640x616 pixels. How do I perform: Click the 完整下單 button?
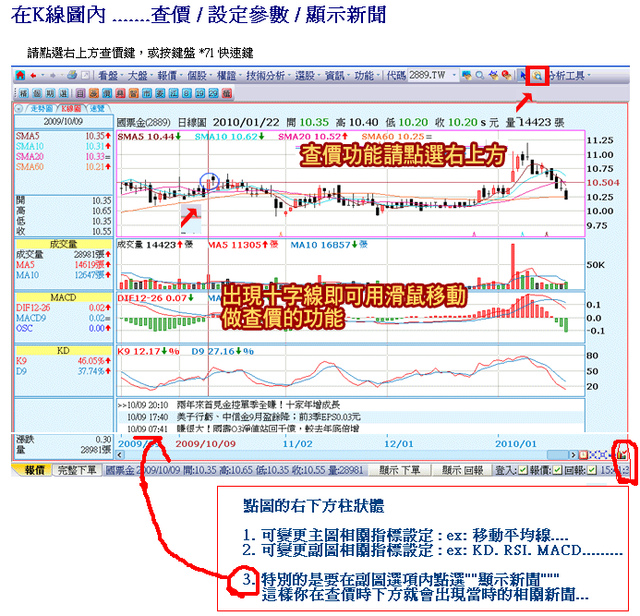[x=77, y=470]
